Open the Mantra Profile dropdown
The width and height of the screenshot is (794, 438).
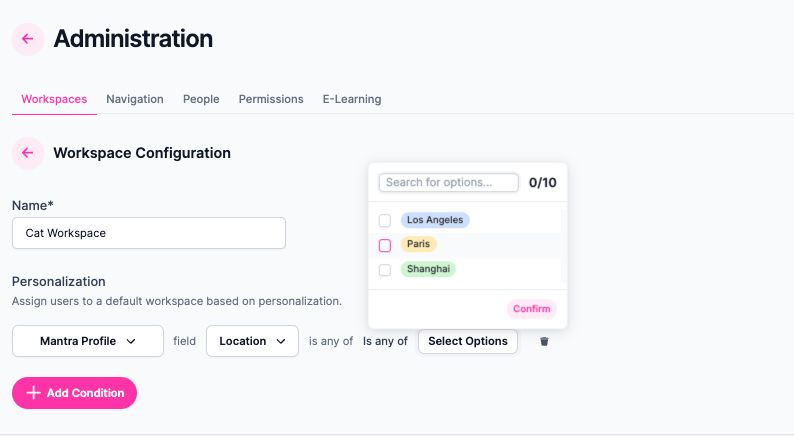(x=88, y=341)
